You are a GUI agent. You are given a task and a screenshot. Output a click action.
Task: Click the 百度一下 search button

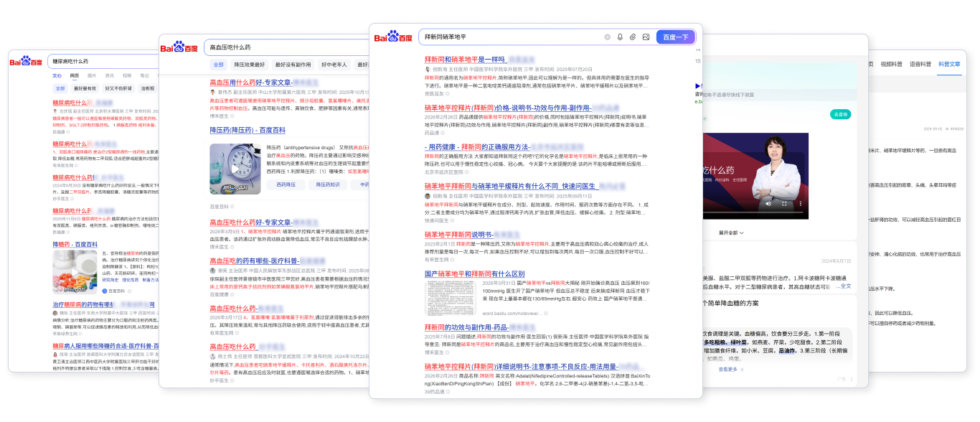point(675,37)
